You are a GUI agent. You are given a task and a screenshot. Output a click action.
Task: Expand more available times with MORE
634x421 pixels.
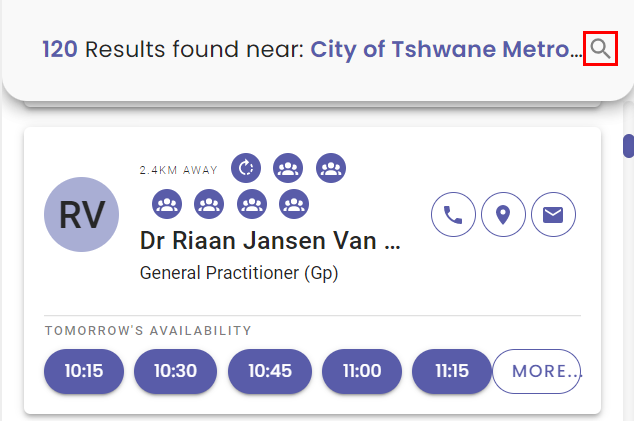537,371
